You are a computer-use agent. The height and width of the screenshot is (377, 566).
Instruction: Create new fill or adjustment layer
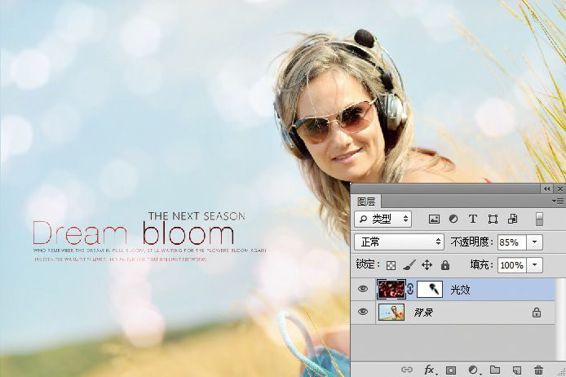pos(473,370)
